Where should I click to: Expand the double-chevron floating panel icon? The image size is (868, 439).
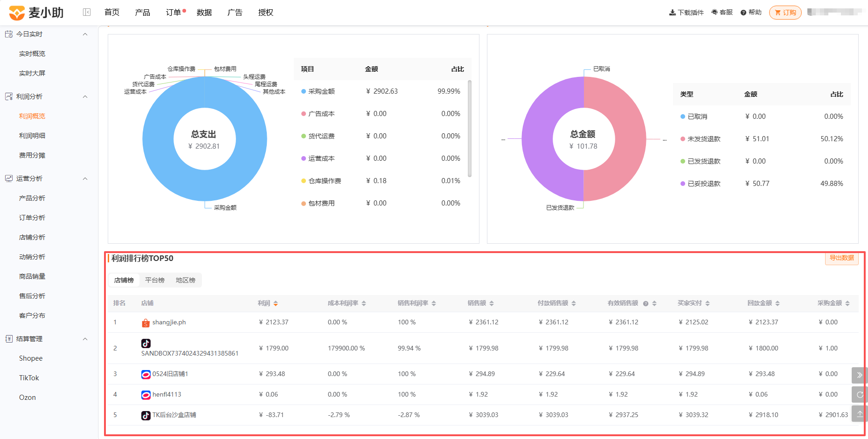[x=859, y=375]
